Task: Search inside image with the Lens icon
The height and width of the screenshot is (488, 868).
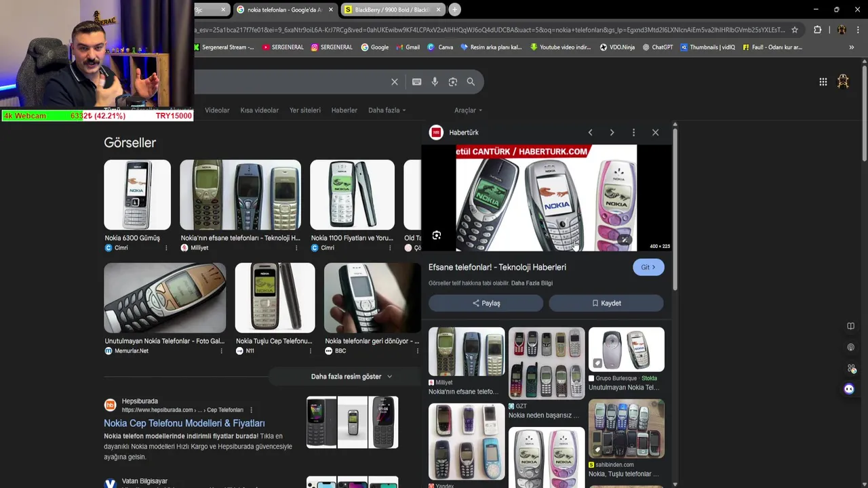Action: (x=437, y=236)
